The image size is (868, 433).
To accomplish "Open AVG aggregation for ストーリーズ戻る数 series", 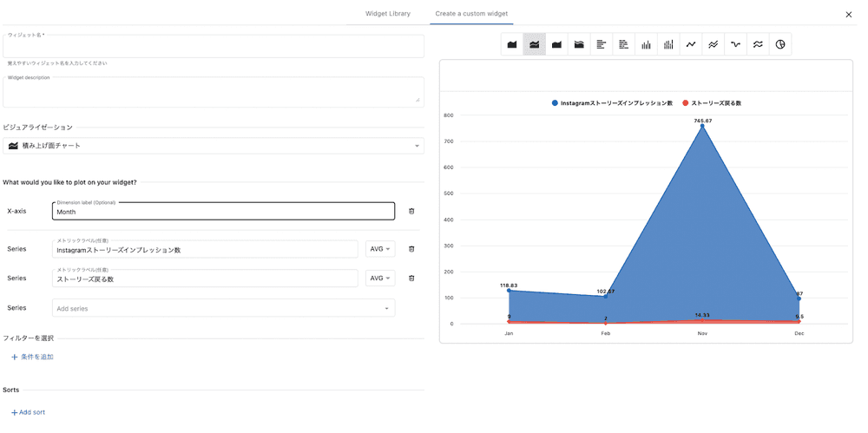I will [x=380, y=279].
